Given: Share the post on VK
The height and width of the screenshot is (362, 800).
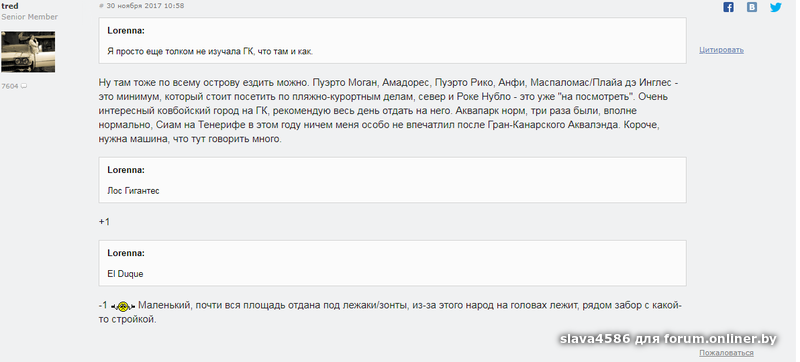Looking at the screenshot, I should click(x=752, y=7).
